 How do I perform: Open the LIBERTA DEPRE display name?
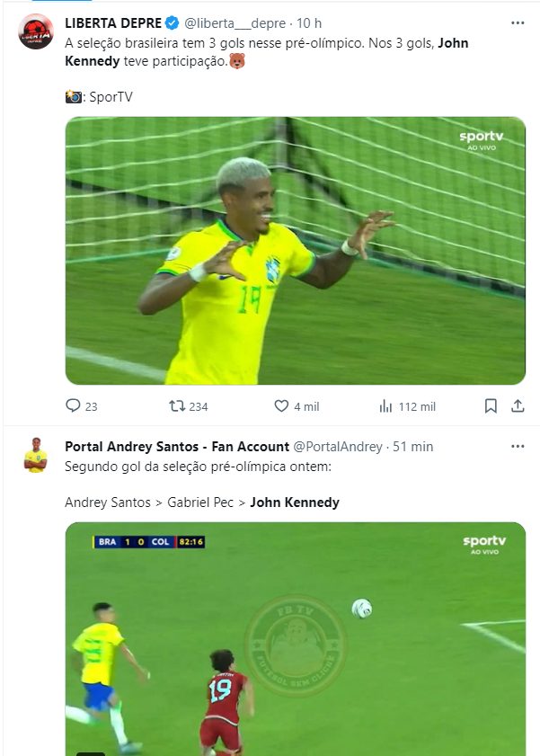tap(113, 23)
